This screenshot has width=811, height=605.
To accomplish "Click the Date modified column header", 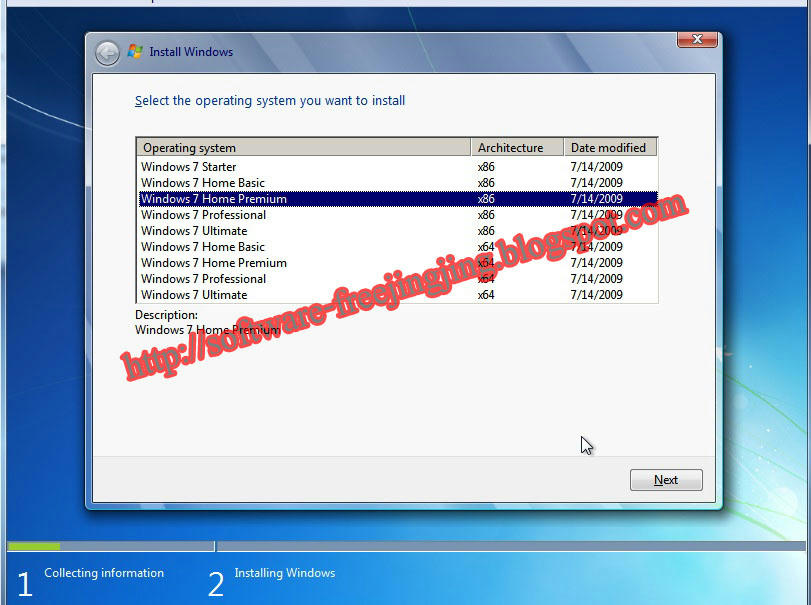I will coord(610,148).
